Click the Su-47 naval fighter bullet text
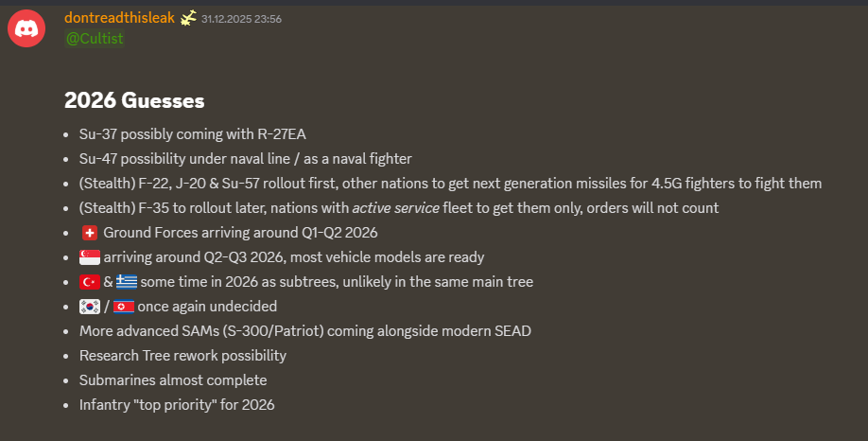 tap(246, 159)
